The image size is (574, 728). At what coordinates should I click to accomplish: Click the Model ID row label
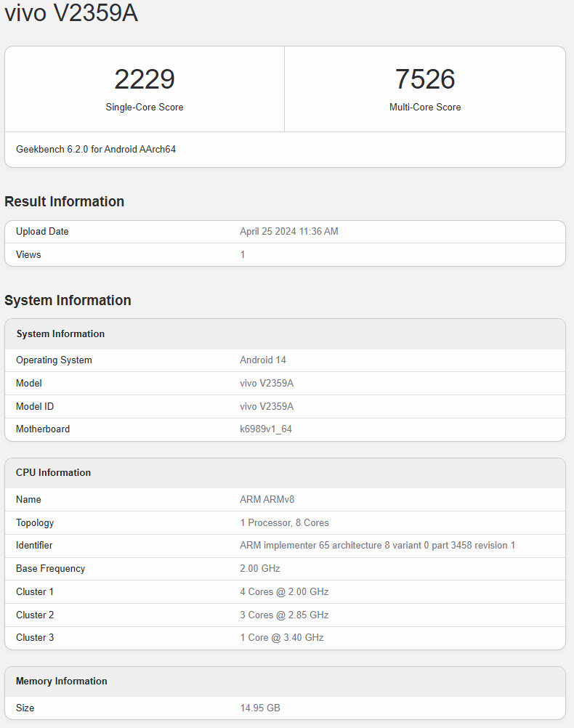click(35, 406)
